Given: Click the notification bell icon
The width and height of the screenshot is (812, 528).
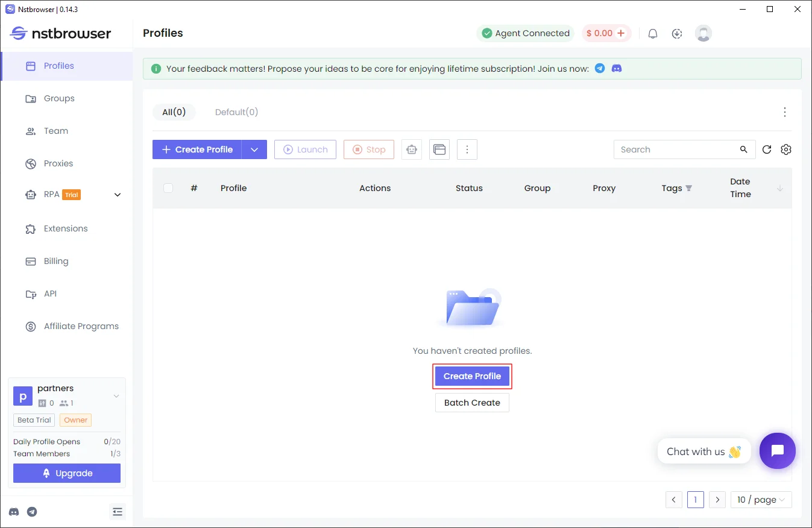Looking at the screenshot, I should (x=652, y=34).
